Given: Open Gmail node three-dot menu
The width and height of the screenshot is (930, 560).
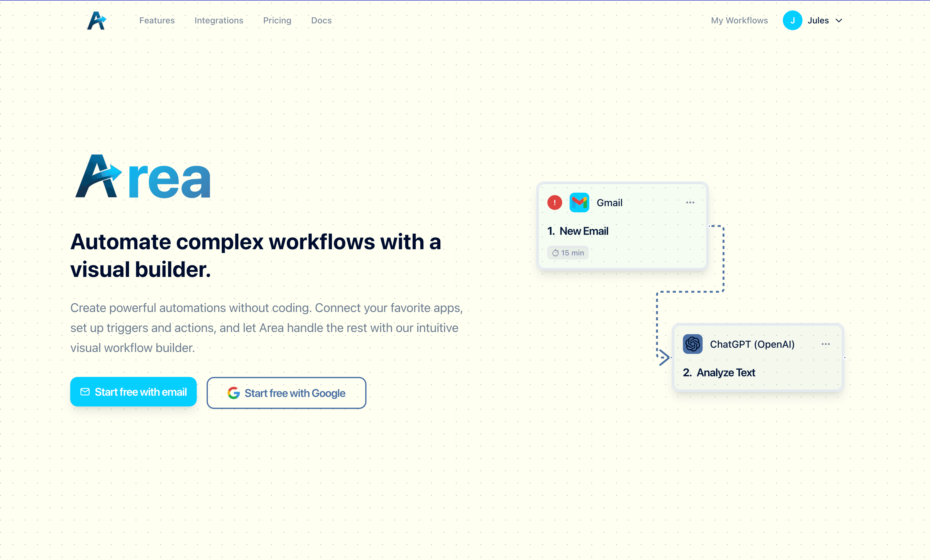Looking at the screenshot, I should point(690,202).
